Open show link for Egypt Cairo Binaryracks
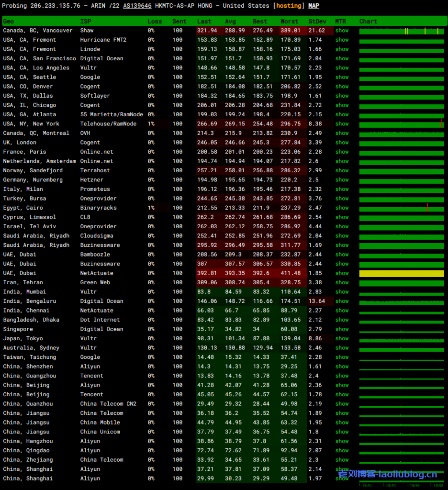The image size is (448, 490). pos(342,208)
